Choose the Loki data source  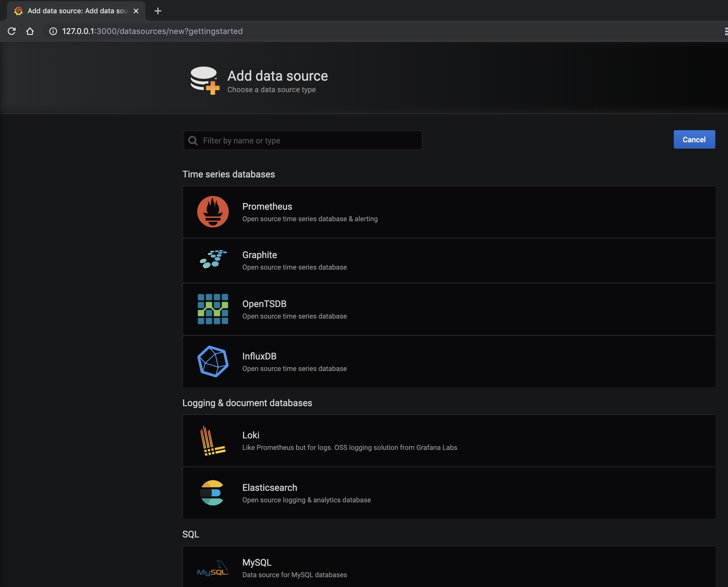coord(448,441)
